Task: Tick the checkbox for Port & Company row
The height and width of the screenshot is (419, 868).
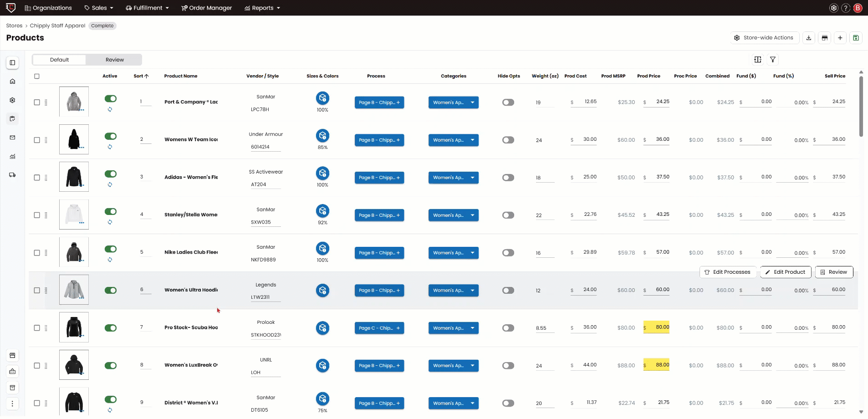Action: tap(37, 102)
